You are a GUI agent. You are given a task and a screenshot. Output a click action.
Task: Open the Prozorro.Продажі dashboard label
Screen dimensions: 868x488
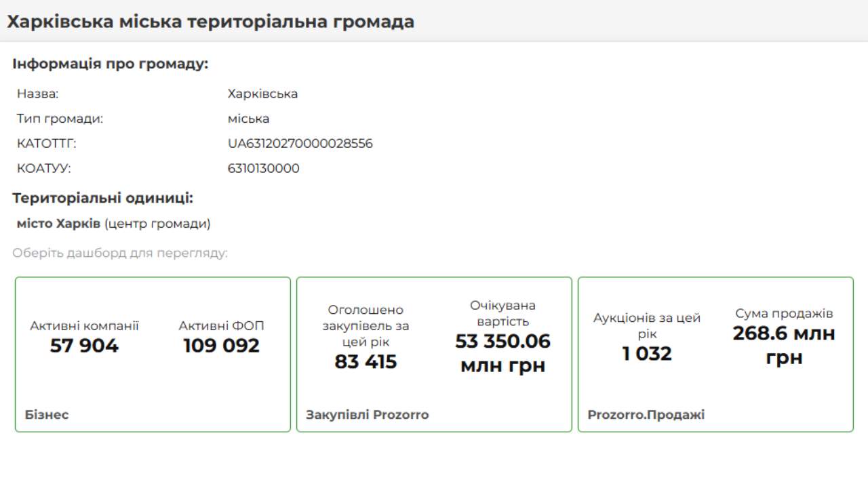point(646,415)
